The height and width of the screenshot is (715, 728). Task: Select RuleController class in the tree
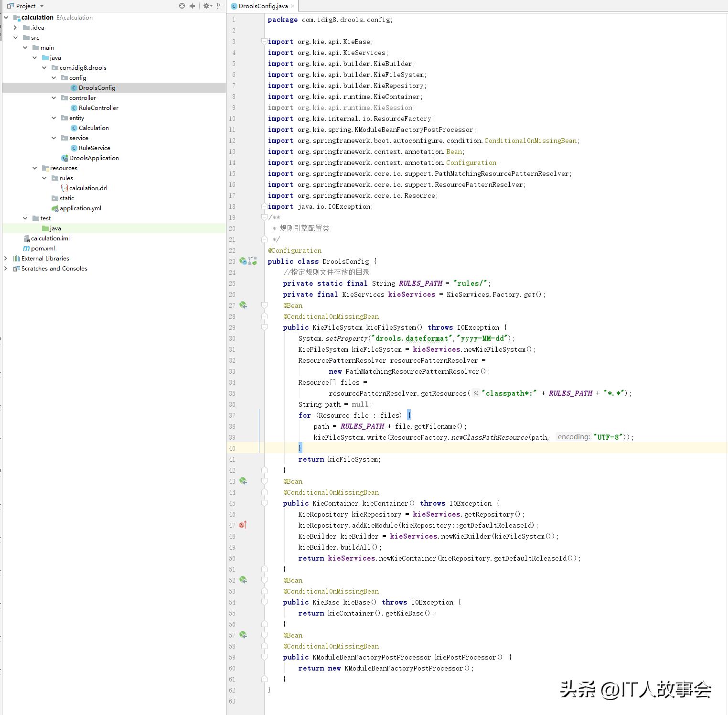point(98,108)
